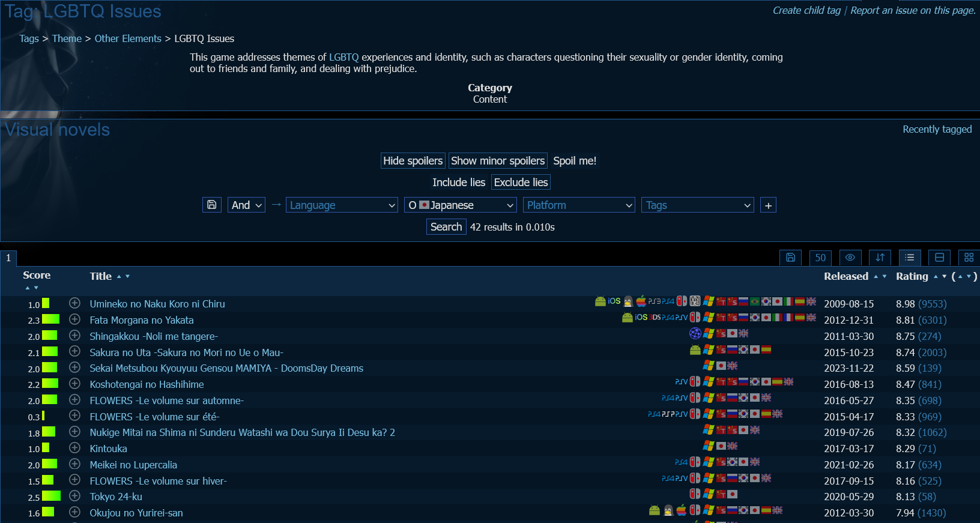Open the Kintouka entry
The image size is (980, 523).
pos(108,449)
